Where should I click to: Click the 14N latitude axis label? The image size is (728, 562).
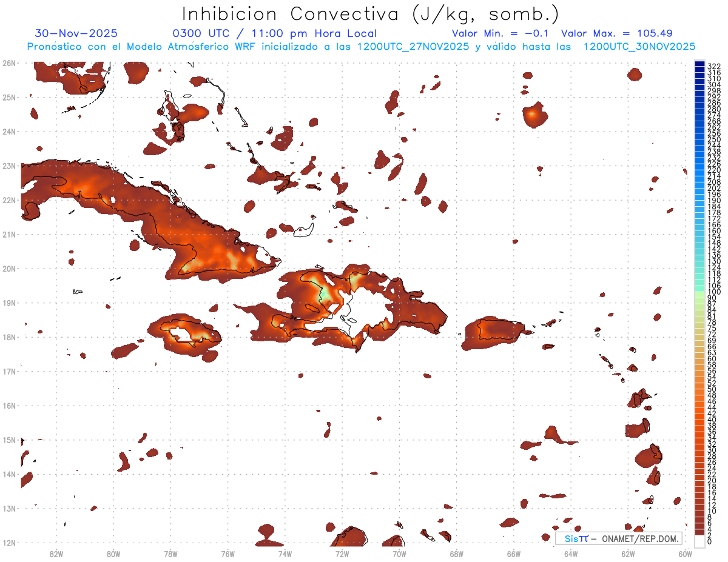9,474
